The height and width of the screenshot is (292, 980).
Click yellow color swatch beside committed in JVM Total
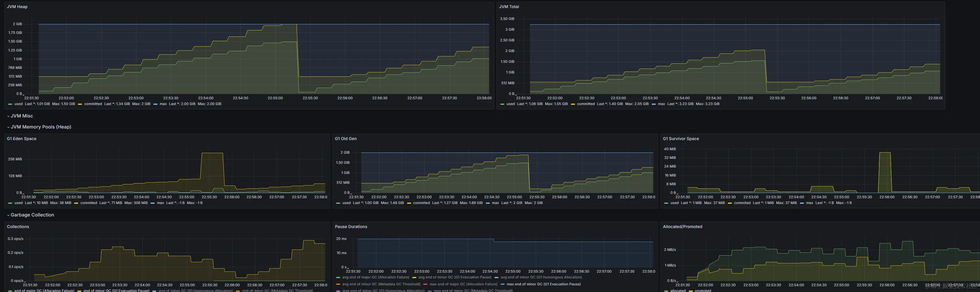573,104
